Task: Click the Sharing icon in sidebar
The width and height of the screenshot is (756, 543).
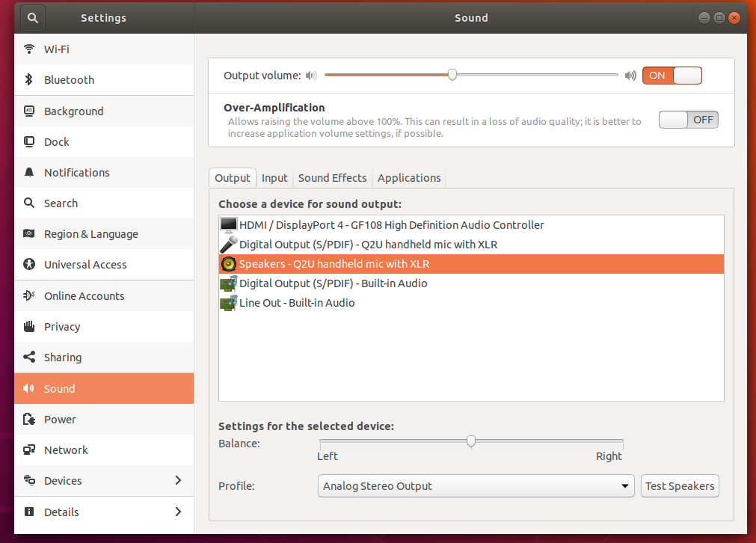Action: pyautogui.click(x=29, y=358)
